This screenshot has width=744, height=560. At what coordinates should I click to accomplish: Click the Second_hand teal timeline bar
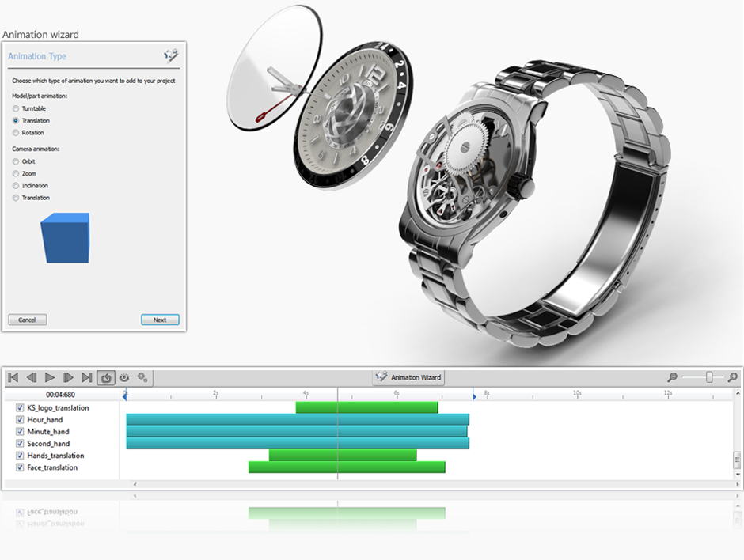pyautogui.click(x=298, y=443)
